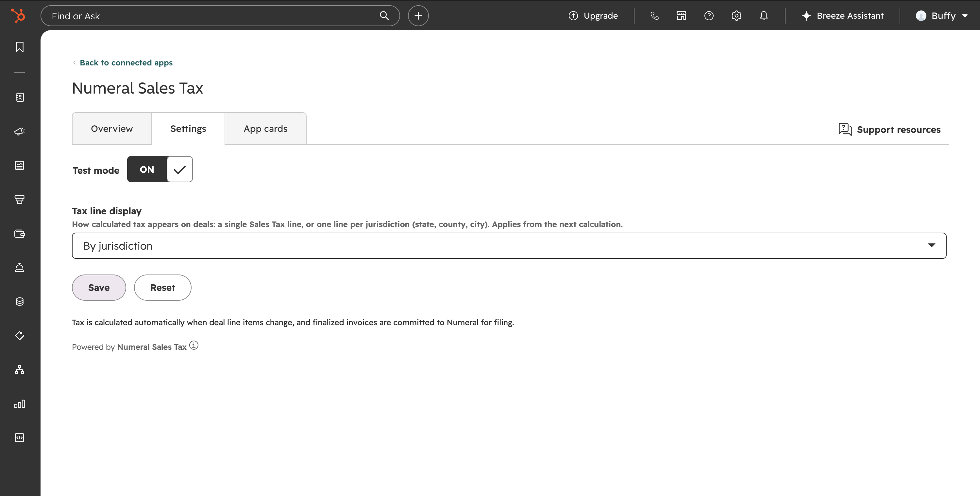This screenshot has width=980, height=496.
Task: Open Support resources link
Action: point(899,130)
